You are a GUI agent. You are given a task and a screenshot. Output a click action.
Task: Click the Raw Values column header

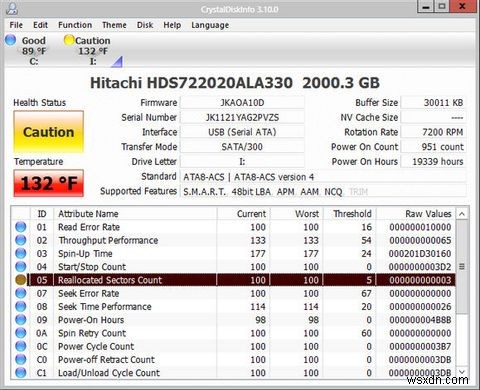click(x=416, y=214)
